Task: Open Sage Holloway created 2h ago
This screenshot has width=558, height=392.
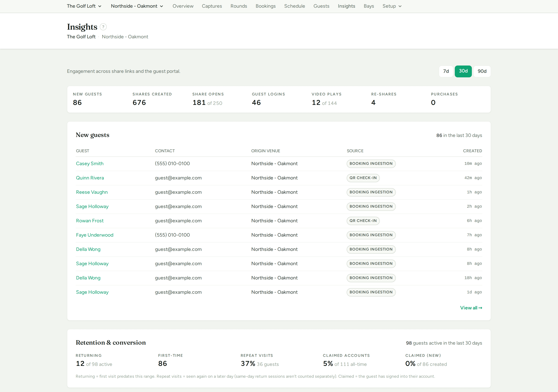Action: [x=92, y=206]
